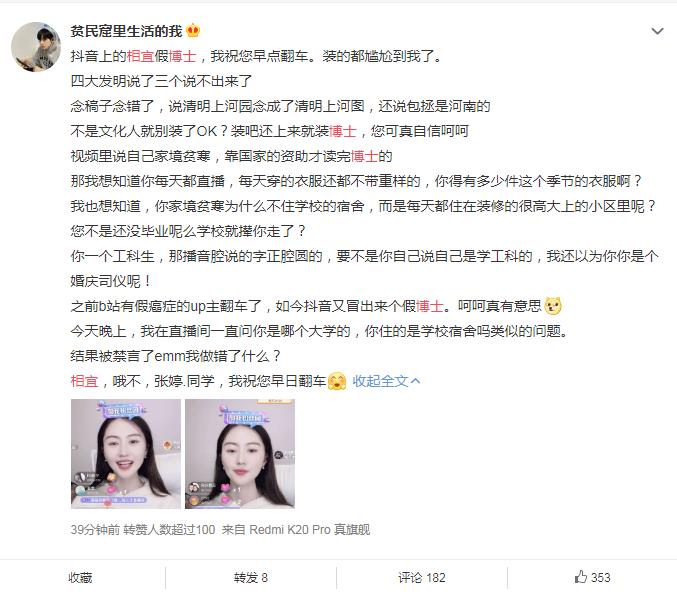677x596 pixels.
Task: Open username 贫民窟里生活的我 profile
Action: (127, 31)
